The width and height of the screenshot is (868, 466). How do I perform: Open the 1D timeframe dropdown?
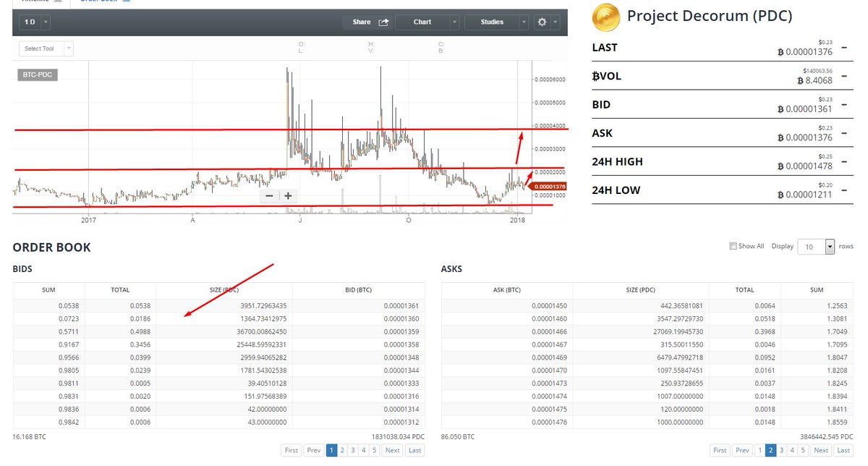click(x=44, y=22)
